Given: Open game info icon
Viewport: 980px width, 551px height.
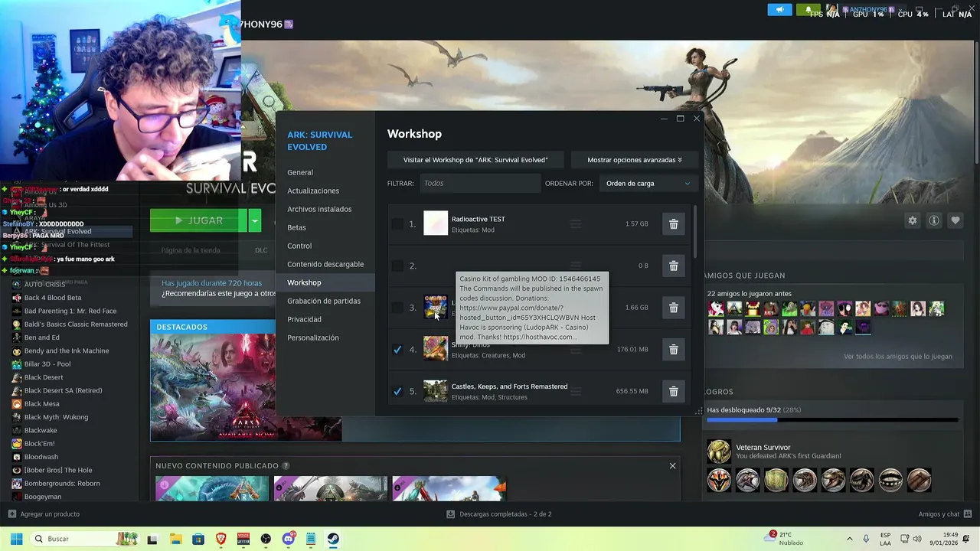Looking at the screenshot, I should pos(934,220).
